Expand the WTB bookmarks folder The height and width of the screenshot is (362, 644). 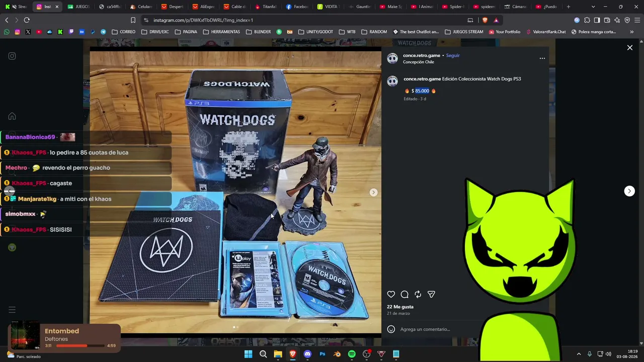click(x=347, y=32)
